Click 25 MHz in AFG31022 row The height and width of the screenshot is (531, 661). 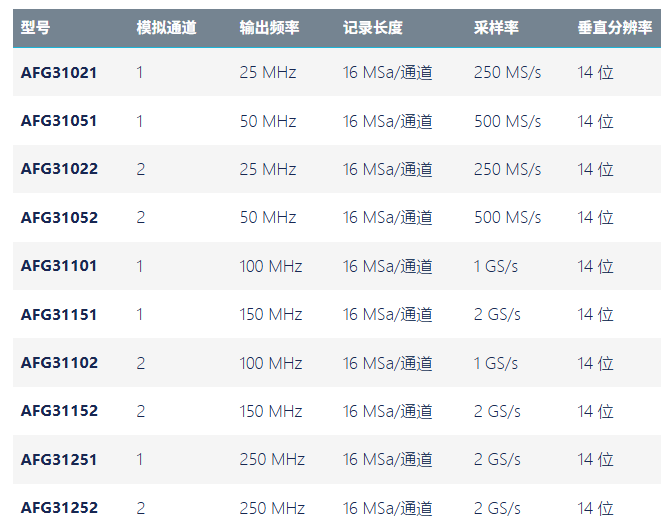pyautogui.click(x=268, y=169)
